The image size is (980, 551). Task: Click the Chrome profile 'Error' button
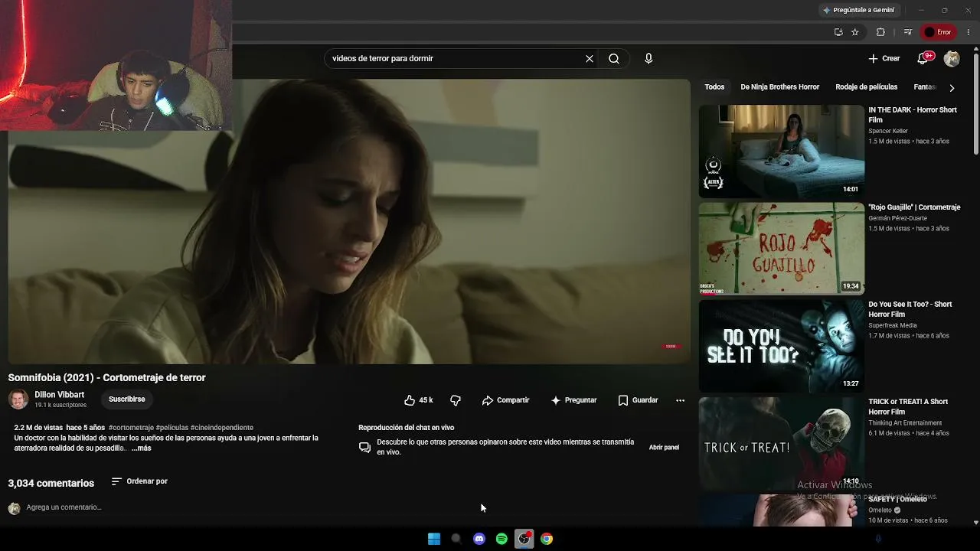click(938, 32)
